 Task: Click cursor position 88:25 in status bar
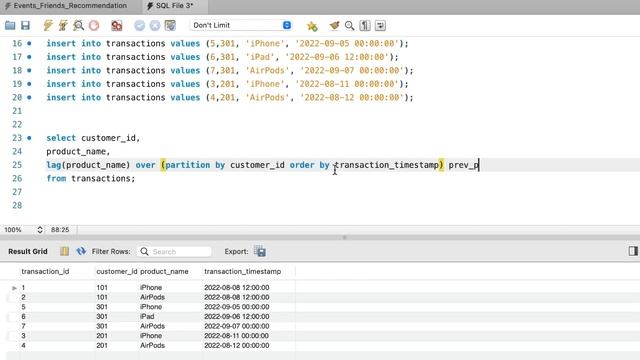pos(60,230)
